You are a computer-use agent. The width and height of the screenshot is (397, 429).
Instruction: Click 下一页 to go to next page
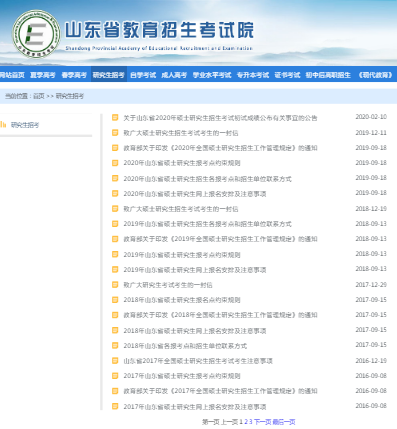(263, 422)
